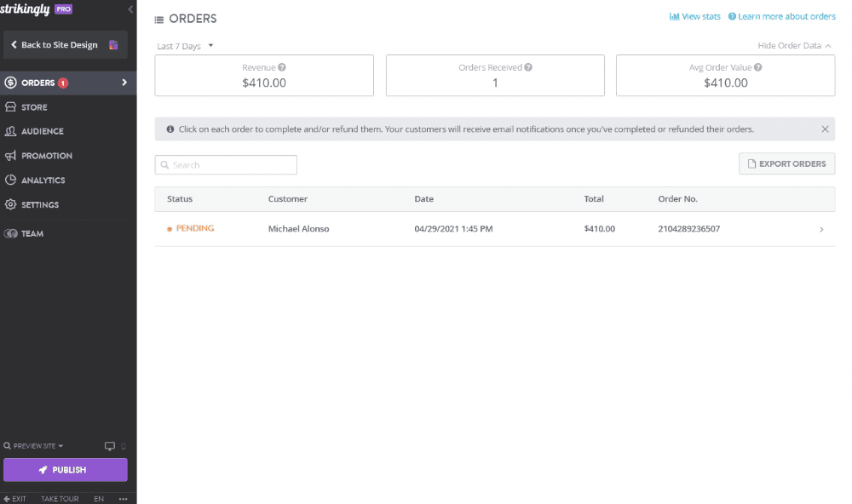Viewport: 852px width, 504px height.
Task: Expand the Preview Site dropdown
Action: [x=33, y=446]
